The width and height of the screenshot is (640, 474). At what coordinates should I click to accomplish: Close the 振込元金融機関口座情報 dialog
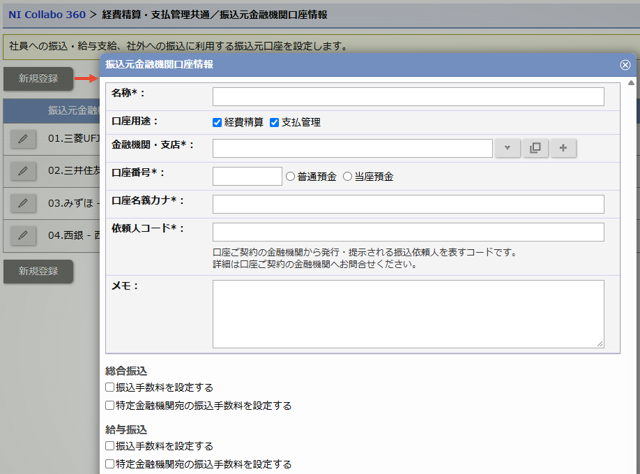pyautogui.click(x=625, y=64)
